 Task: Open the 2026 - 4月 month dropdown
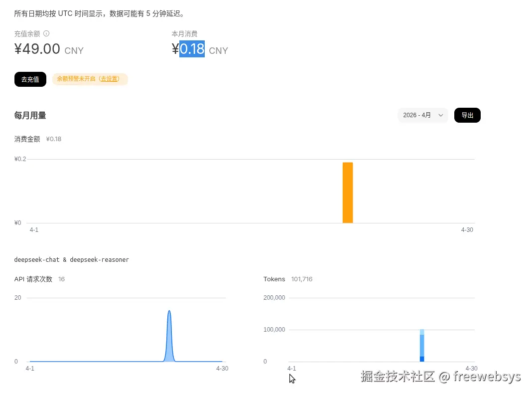click(x=423, y=115)
